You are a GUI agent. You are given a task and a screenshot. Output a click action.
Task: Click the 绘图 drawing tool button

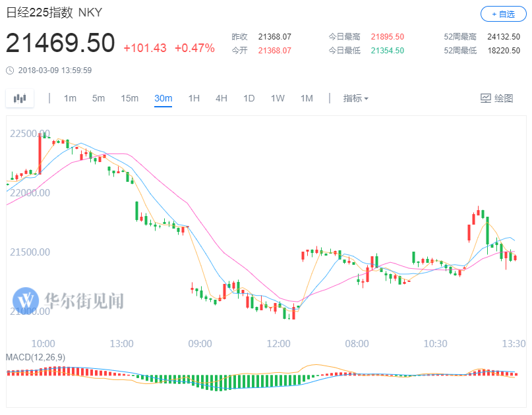(496, 98)
